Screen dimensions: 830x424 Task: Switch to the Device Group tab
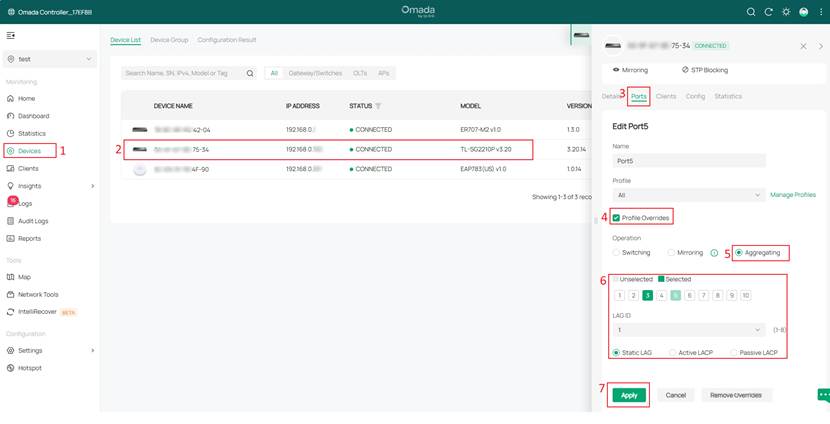click(169, 40)
